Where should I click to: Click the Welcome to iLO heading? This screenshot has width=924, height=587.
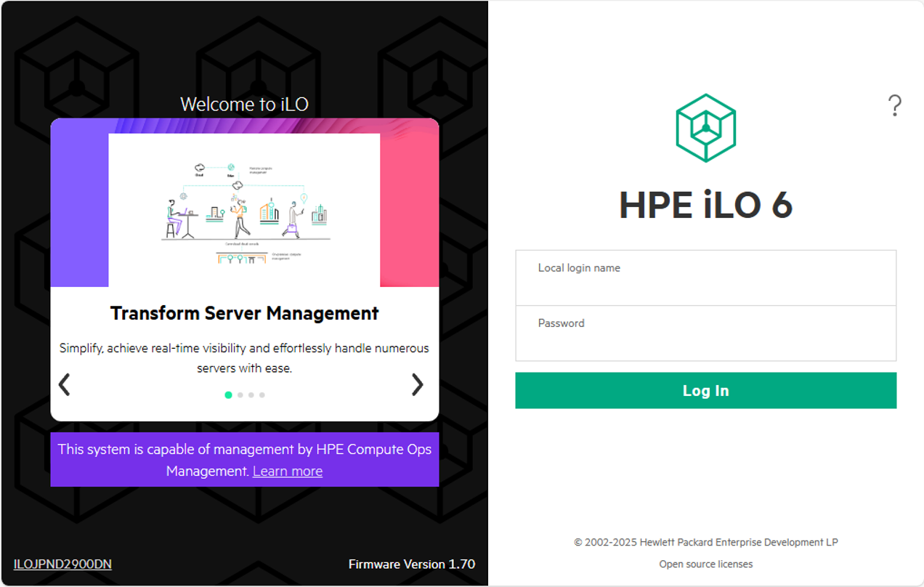coord(244,104)
